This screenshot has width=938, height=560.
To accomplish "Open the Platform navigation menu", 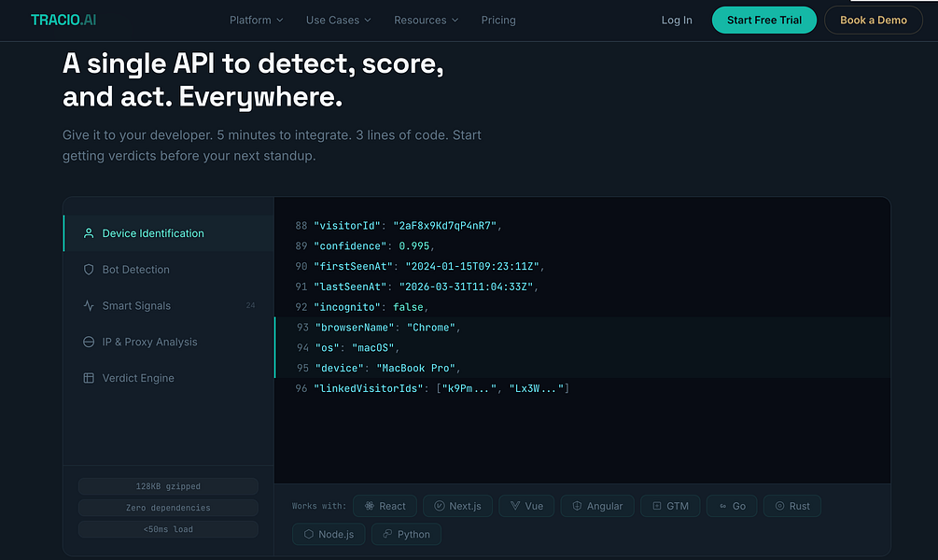I will [256, 20].
